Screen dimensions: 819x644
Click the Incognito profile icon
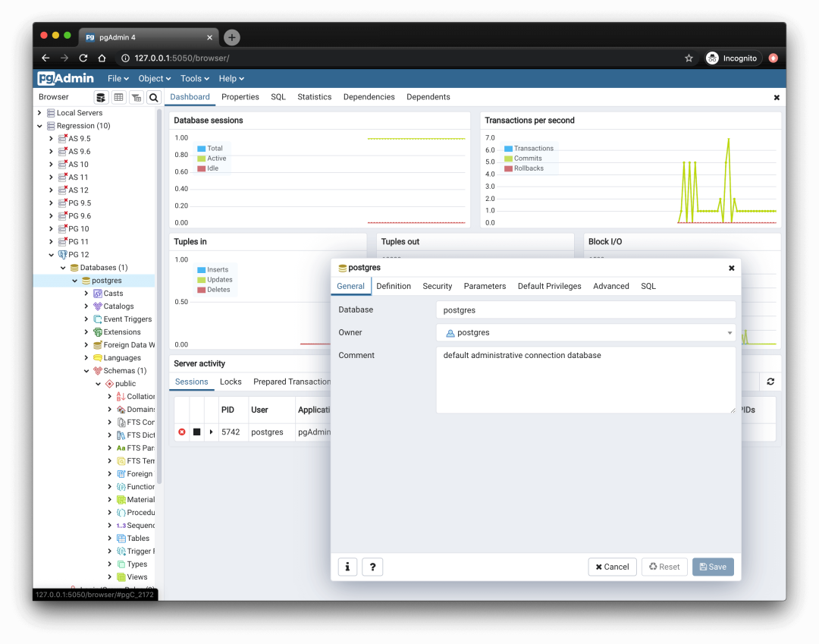(712, 58)
